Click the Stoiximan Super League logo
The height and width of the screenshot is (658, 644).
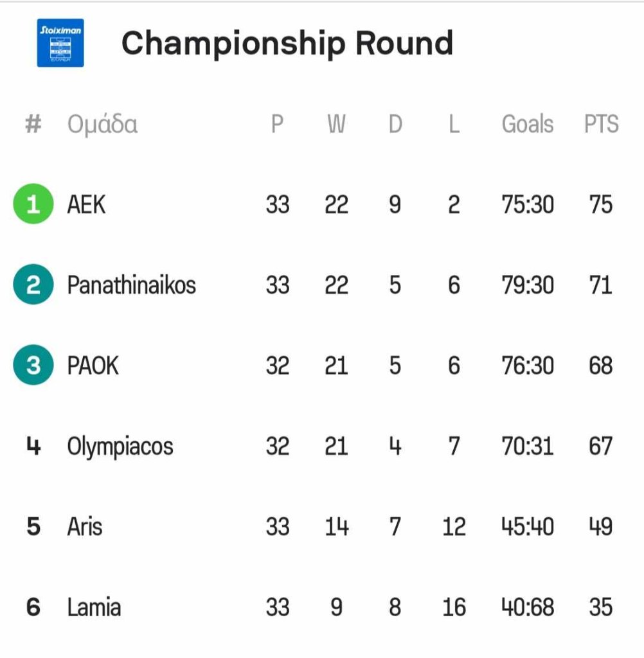tap(60, 43)
